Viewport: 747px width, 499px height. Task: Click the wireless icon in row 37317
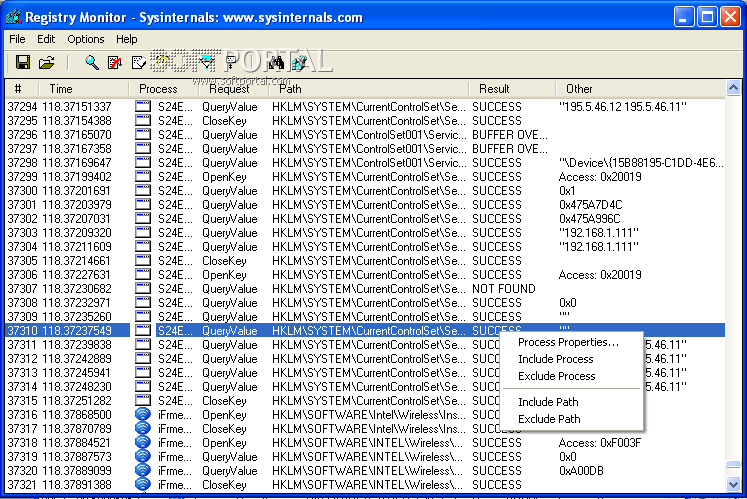[x=143, y=428]
